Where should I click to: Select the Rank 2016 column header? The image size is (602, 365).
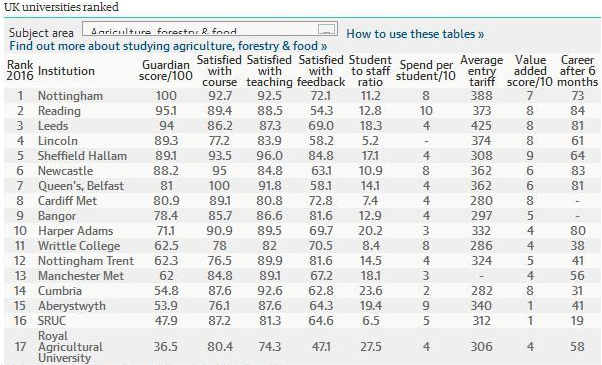[20, 71]
